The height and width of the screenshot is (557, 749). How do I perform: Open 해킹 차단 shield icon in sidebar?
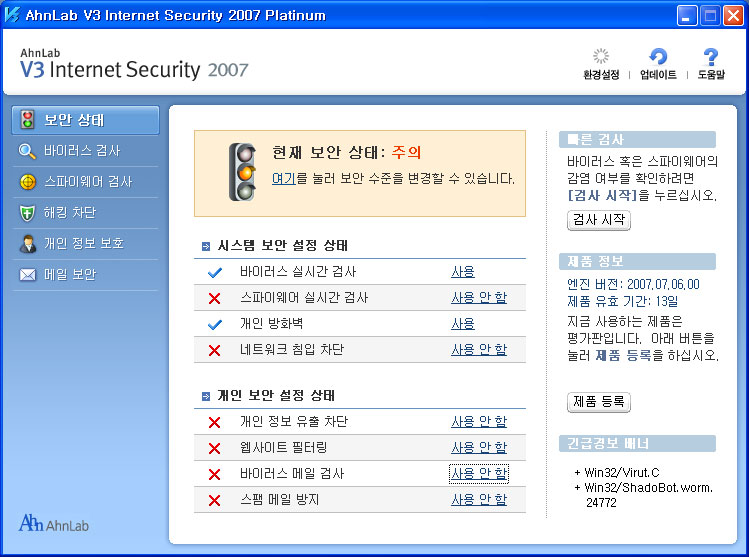click(27, 213)
